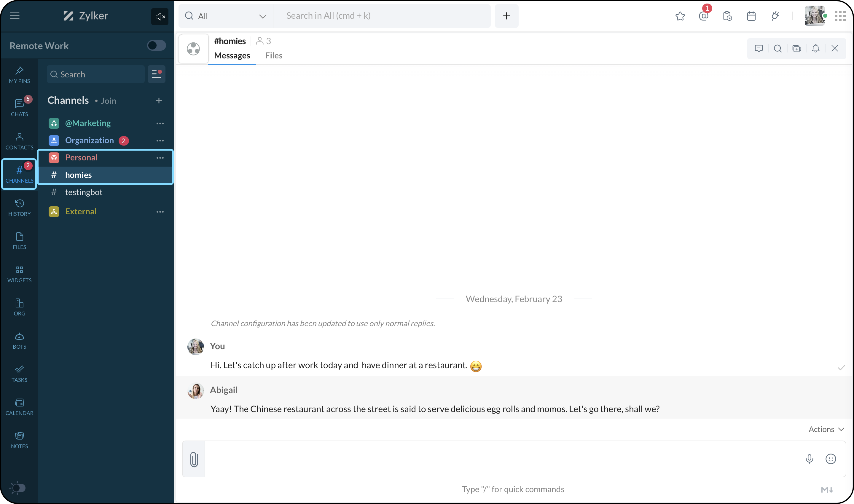This screenshot has height=504, width=854.
Task: Open the Organization group more options menu
Action: click(160, 141)
